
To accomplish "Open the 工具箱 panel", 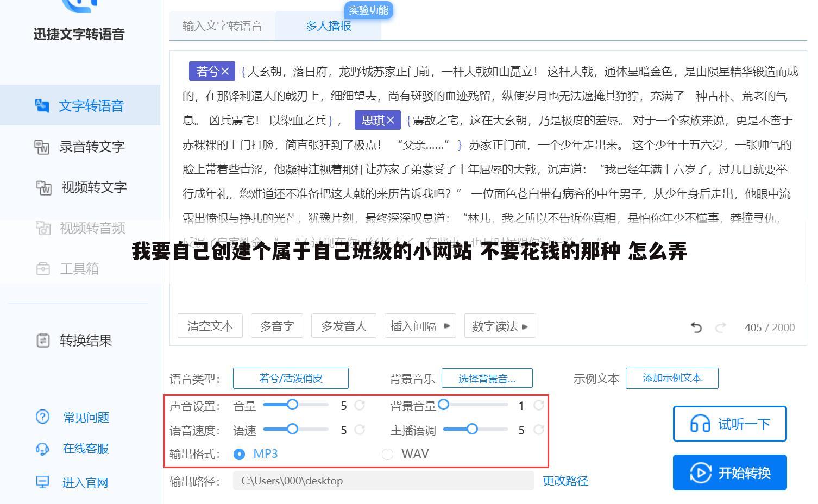I will click(79, 268).
